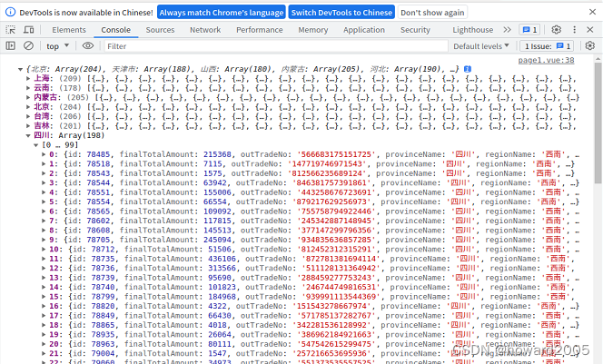Open DevTools settings gear icon
The image size is (603, 364).
tap(556, 30)
